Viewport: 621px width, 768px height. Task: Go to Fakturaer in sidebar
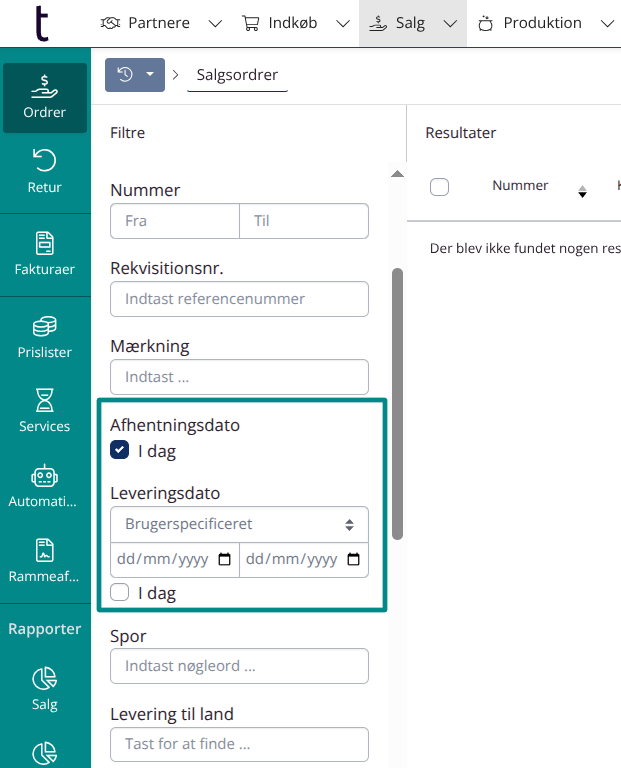pos(44,254)
